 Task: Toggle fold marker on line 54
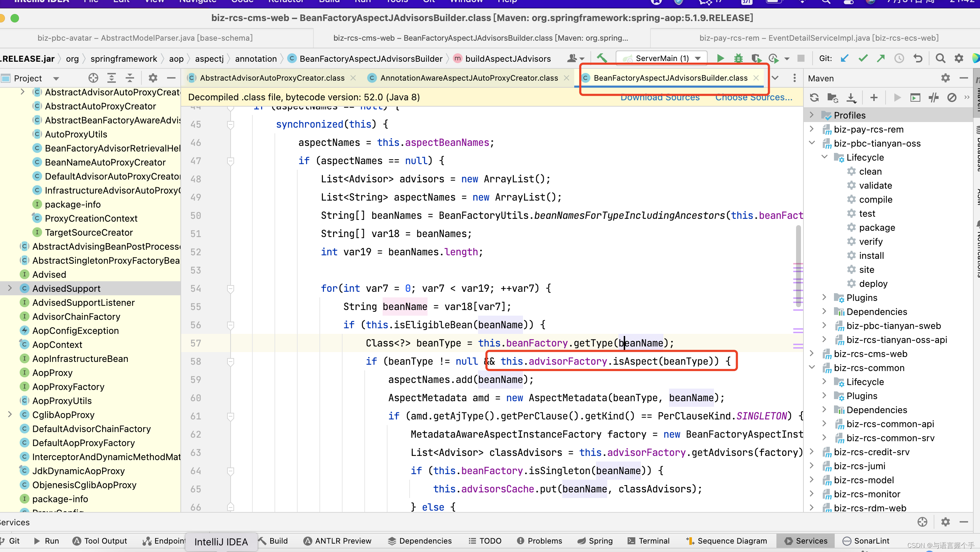231,289
